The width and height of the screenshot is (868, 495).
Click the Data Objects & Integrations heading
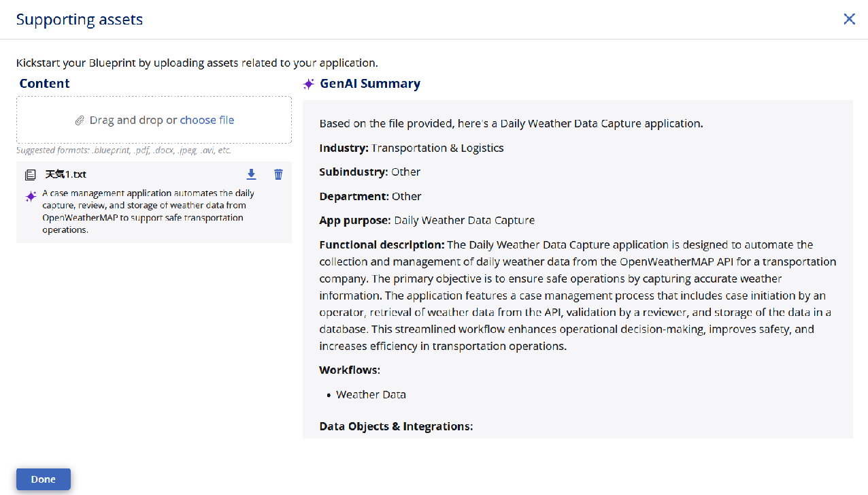coord(396,426)
